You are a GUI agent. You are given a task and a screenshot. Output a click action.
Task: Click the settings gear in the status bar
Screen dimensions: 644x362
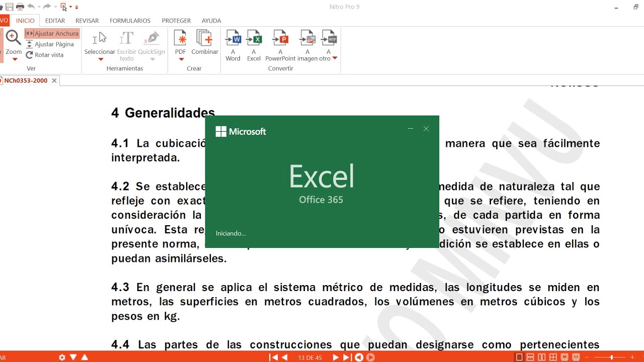(x=62, y=357)
